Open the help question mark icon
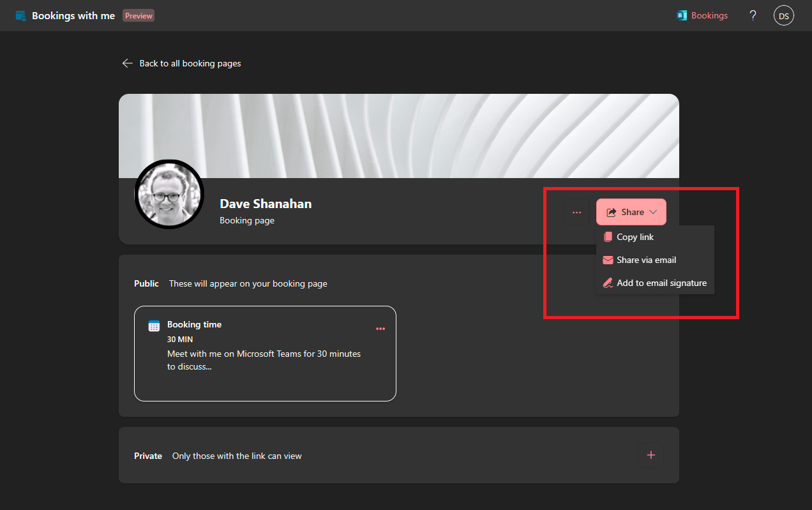The width and height of the screenshot is (812, 510). click(x=753, y=15)
